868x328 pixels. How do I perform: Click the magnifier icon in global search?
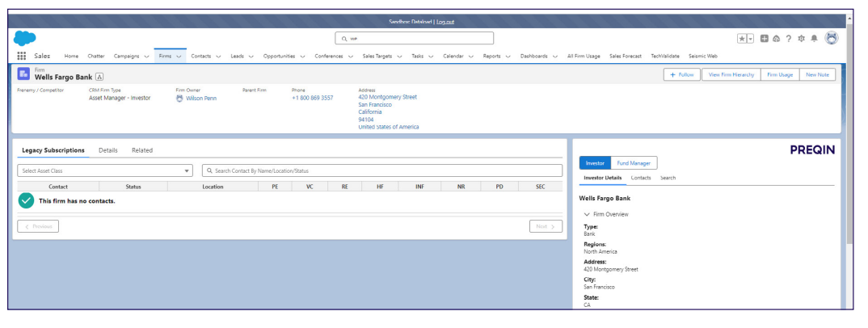pyautogui.click(x=344, y=39)
